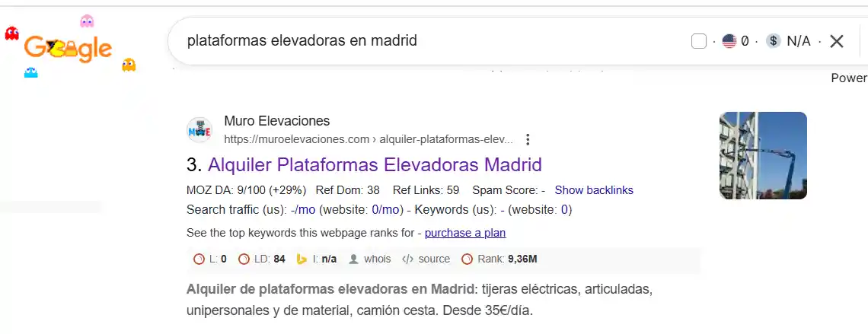Tick the checkbox in the search bar
Viewport: 868px width, 334px height.
click(x=699, y=41)
